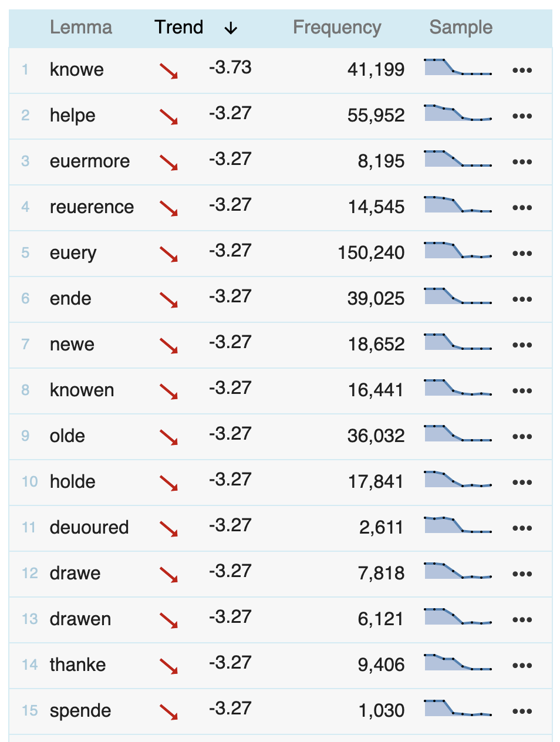Click the red downward arrow beside thanke
Viewport: 560px width, 742px height.
point(169,666)
